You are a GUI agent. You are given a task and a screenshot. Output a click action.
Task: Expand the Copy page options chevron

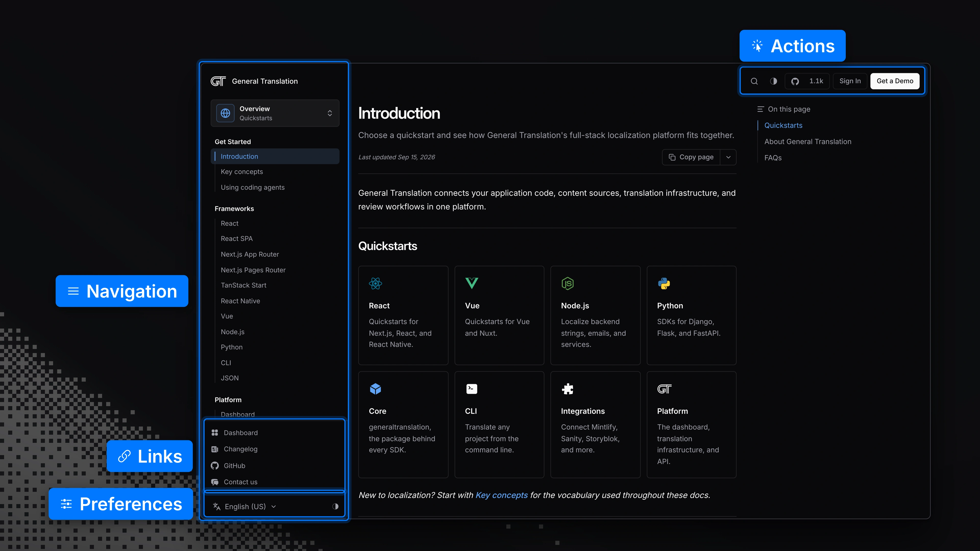[x=728, y=157]
